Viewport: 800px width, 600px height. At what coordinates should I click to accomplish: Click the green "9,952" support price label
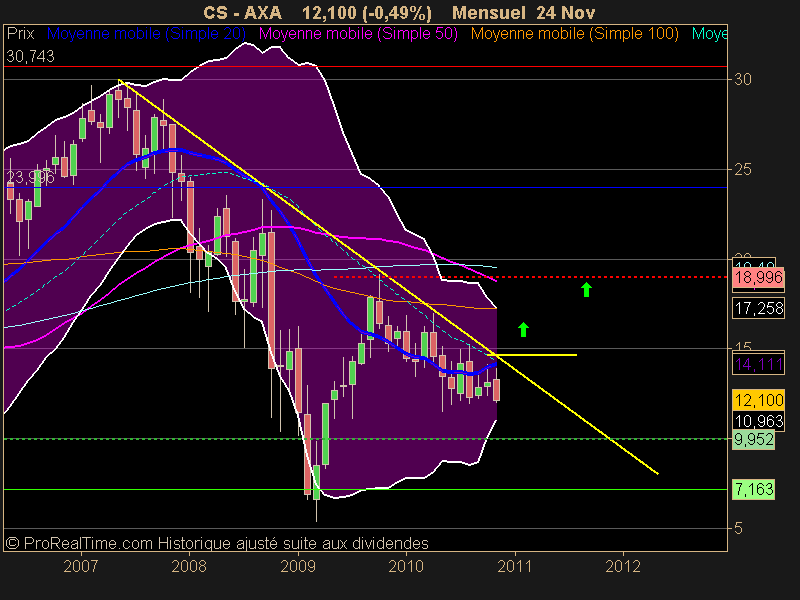754,439
